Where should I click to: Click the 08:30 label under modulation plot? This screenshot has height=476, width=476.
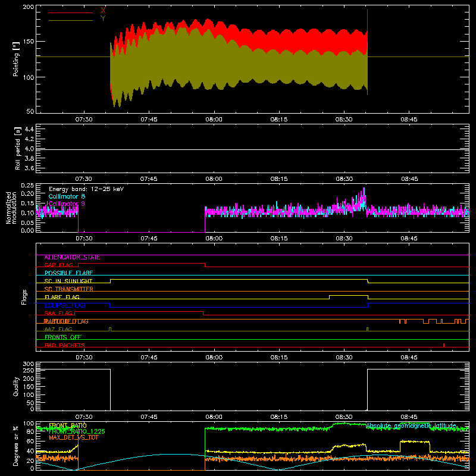[x=344, y=239]
